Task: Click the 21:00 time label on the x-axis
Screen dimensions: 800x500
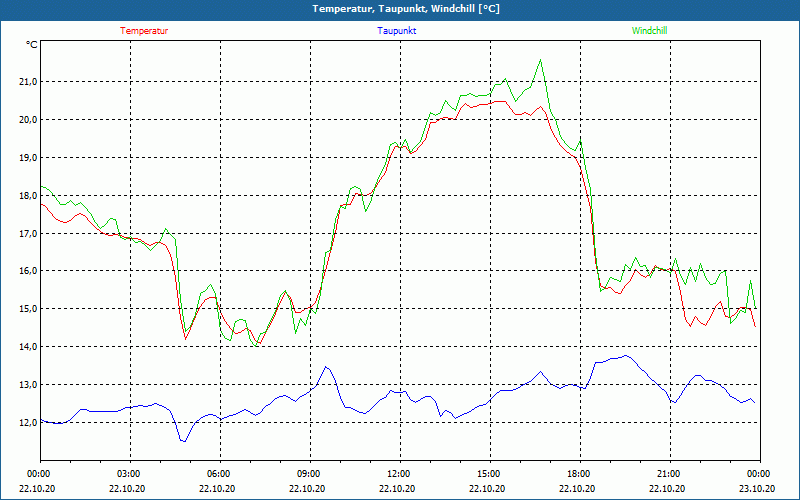Action: click(x=670, y=474)
